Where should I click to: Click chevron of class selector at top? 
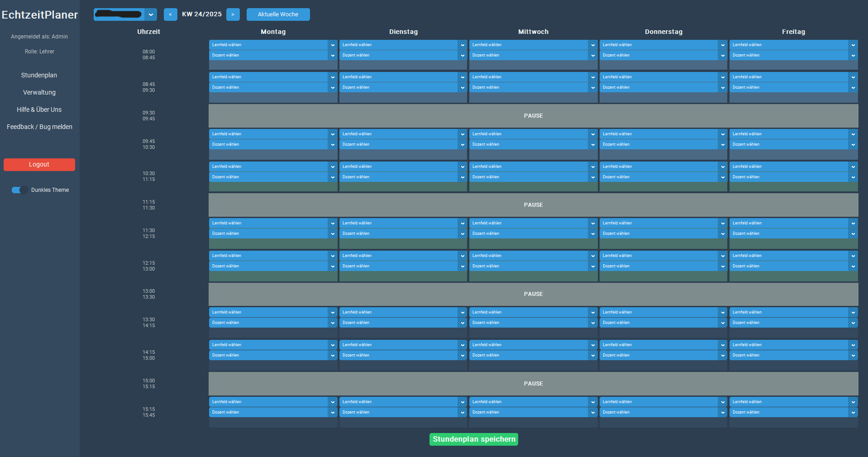pyautogui.click(x=151, y=14)
